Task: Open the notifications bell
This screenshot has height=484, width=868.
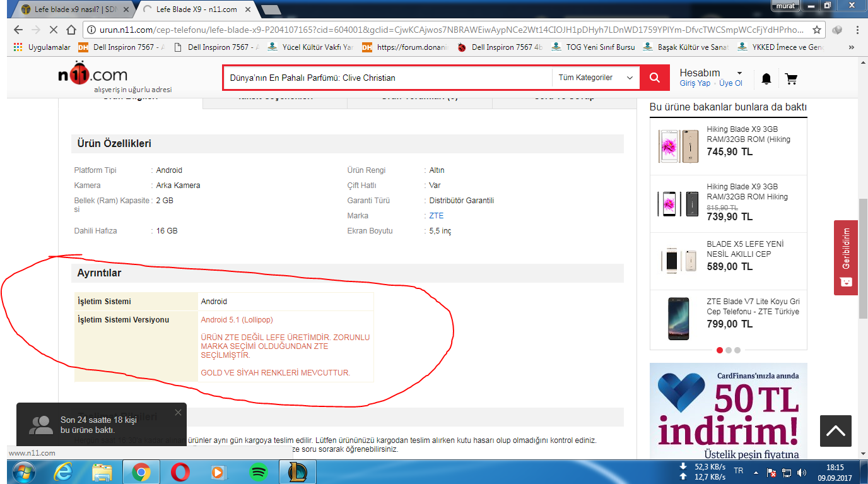Action: [x=766, y=79]
